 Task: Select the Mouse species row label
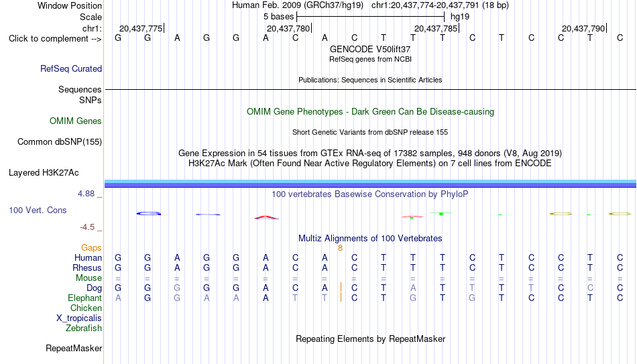click(89, 278)
